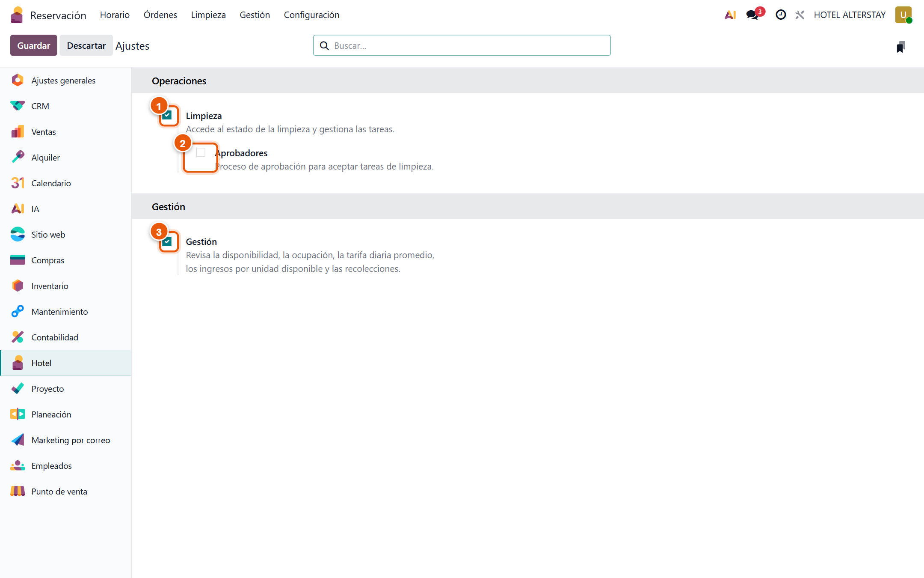Click the CRM handshake icon
This screenshot has height=578, width=924.
18,106
